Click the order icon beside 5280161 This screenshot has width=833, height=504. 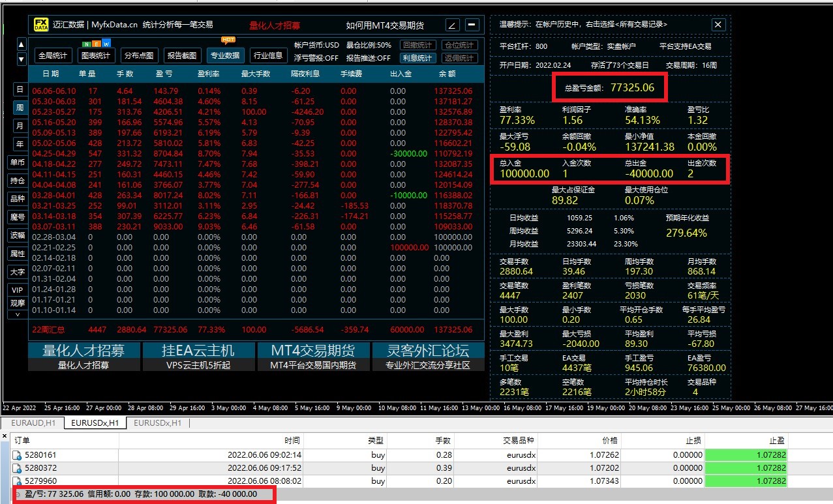(18, 455)
